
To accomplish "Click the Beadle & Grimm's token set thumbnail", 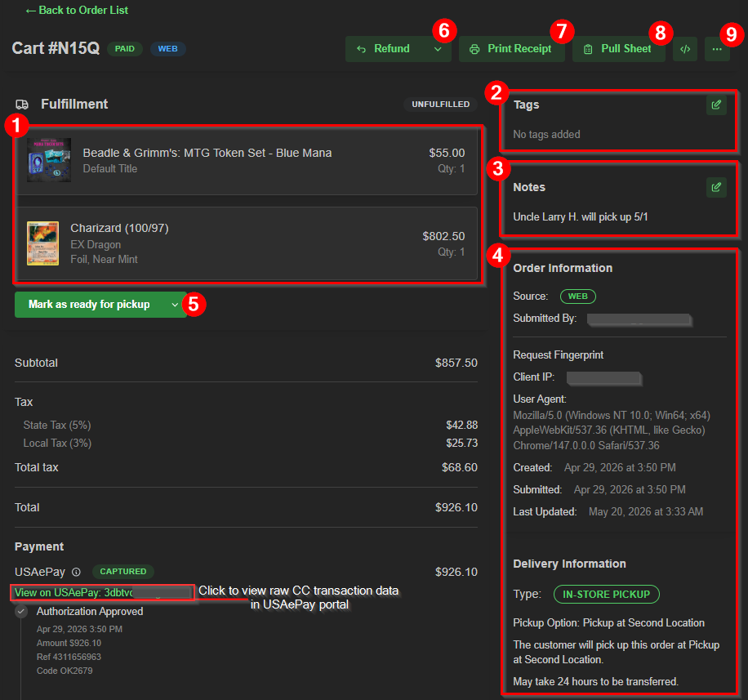I will tap(49, 160).
